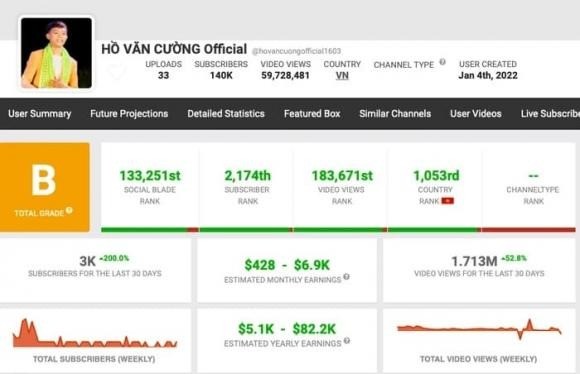Go to the Similar Channels tab

[x=395, y=114]
